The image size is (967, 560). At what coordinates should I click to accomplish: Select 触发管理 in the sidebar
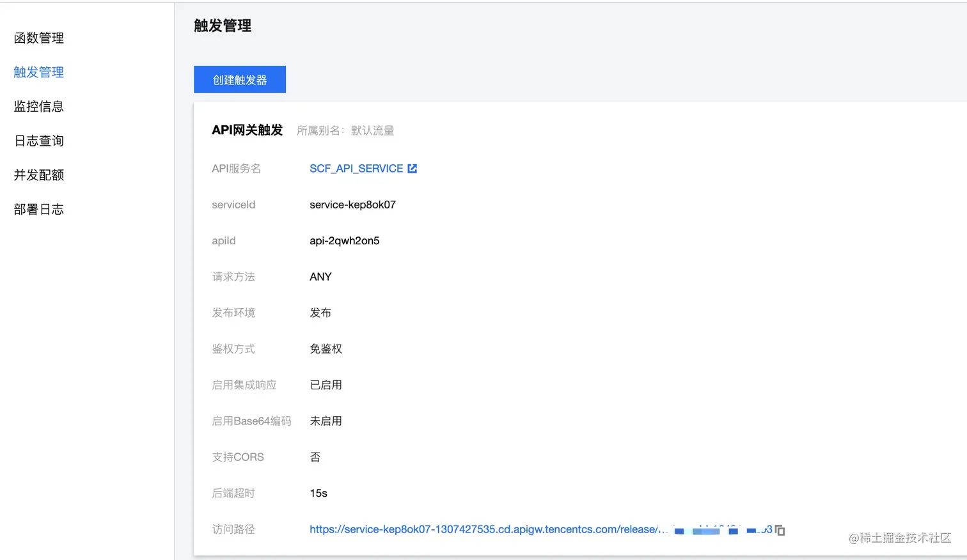[39, 72]
